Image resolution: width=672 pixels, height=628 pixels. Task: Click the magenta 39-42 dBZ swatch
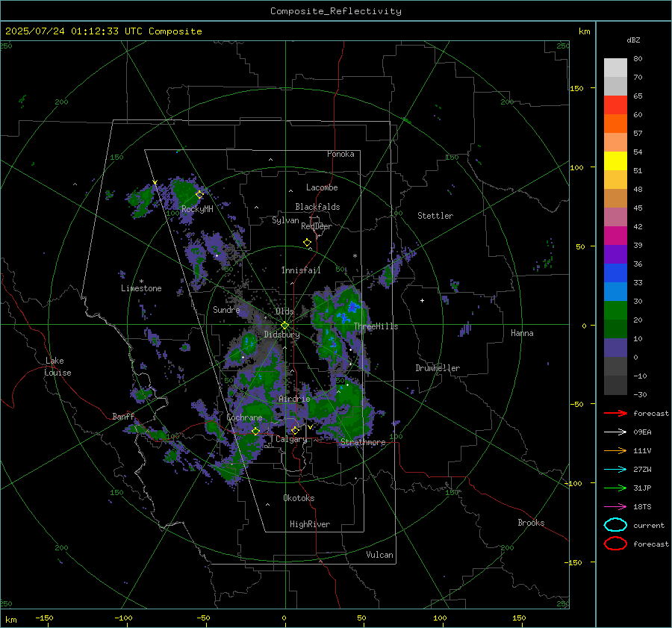(615, 235)
